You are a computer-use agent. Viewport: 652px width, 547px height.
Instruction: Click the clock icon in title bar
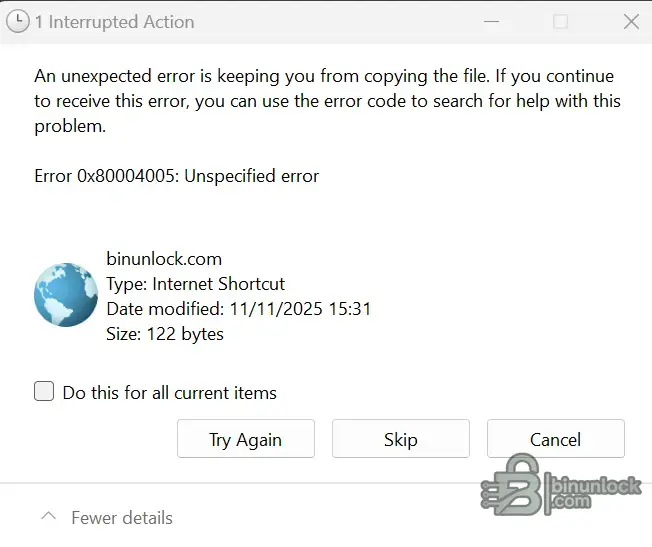click(17, 21)
